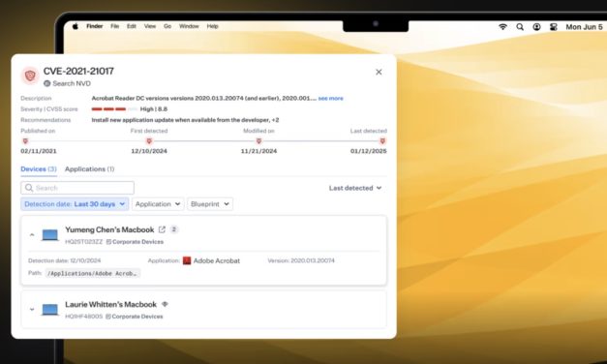Open the Window menu

click(189, 26)
